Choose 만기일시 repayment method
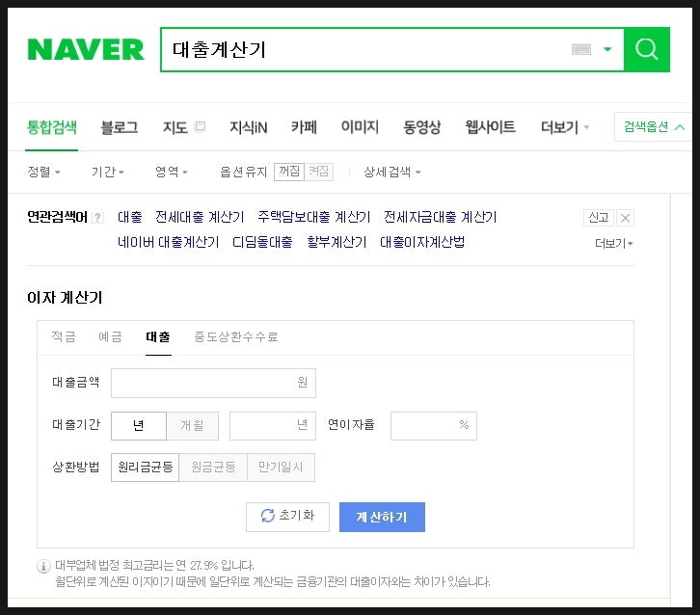 click(x=281, y=468)
